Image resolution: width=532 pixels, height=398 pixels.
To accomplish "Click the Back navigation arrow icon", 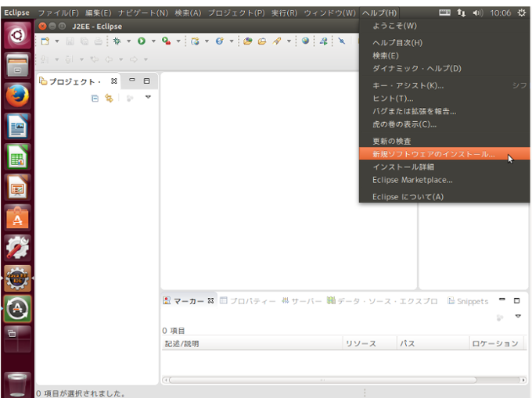I will pos(109,59).
